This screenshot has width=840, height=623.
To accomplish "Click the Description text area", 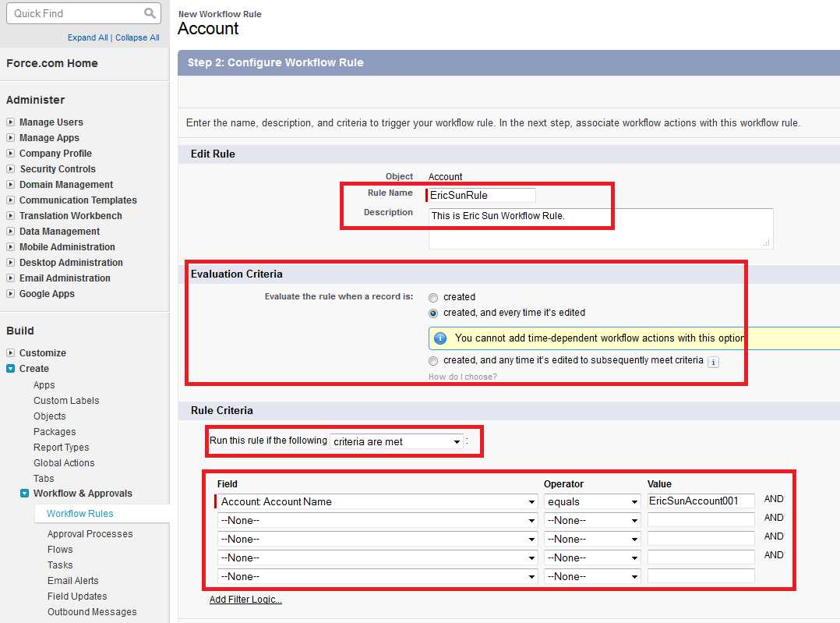I will click(601, 228).
